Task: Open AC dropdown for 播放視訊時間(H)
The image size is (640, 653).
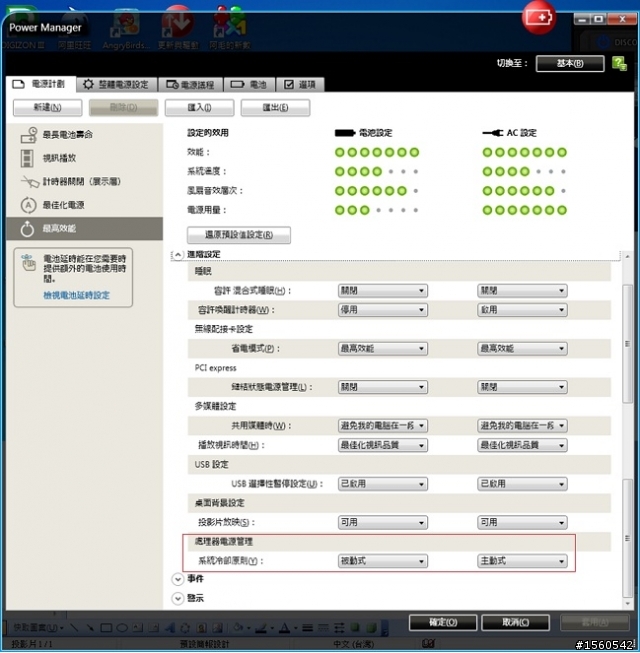Action: (x=522, y=445)
